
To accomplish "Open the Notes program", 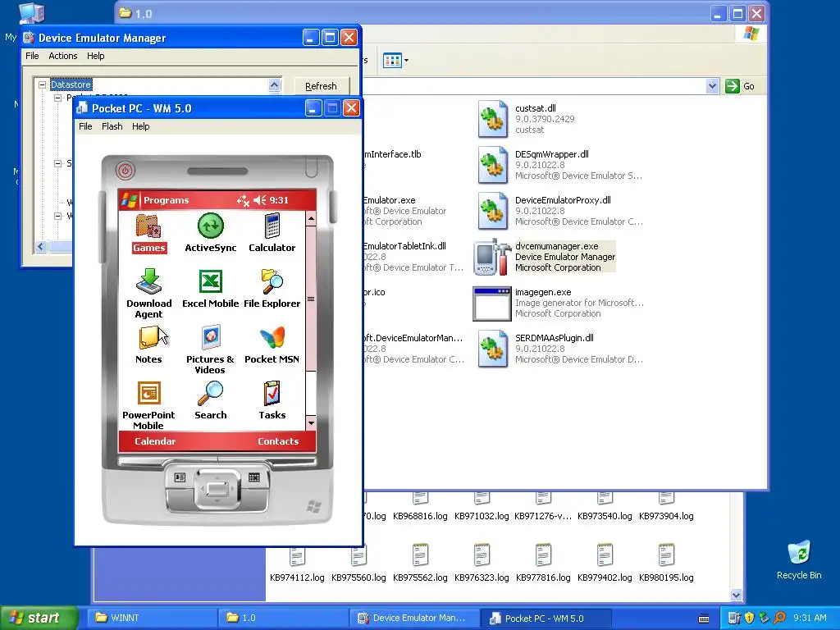I will point(149,345).
